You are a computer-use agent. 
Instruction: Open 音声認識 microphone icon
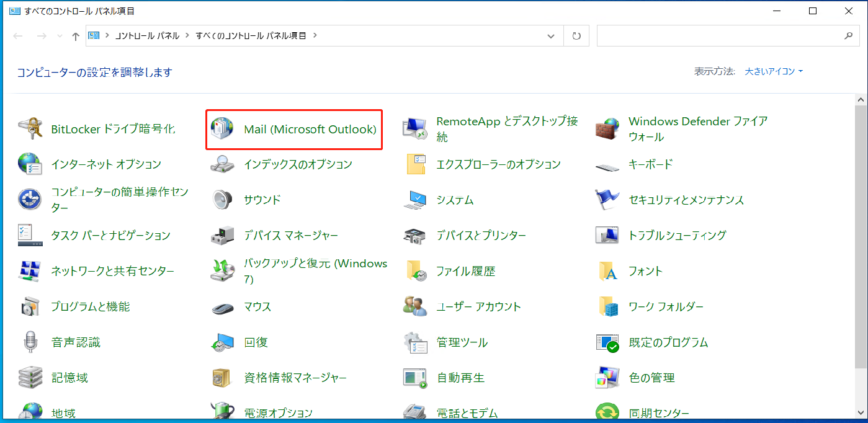click(30, 342)
